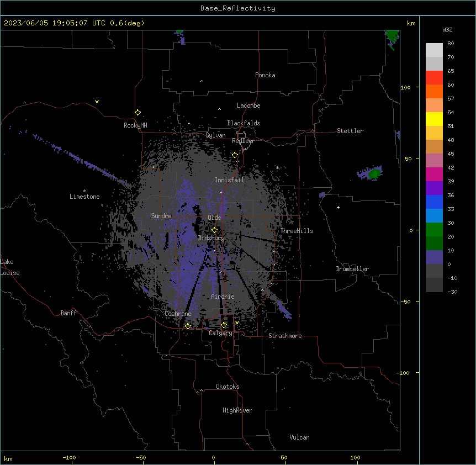Click the Olds label
The height and width of the screenshot is (465, 476).
(x=214, y=218)
